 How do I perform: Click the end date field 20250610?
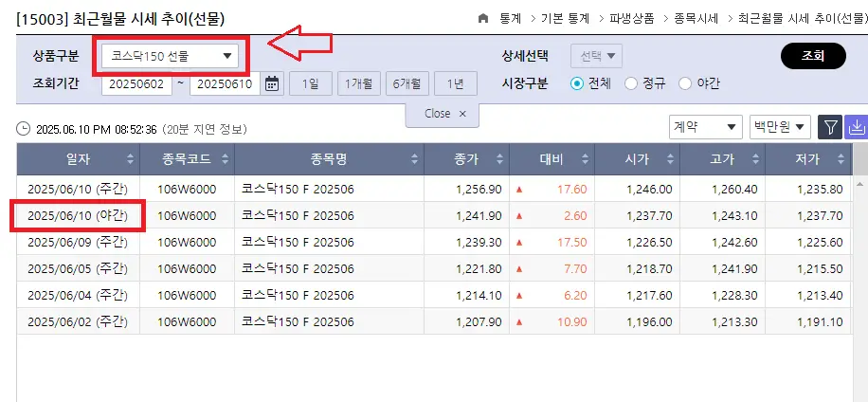click(225, 84)
